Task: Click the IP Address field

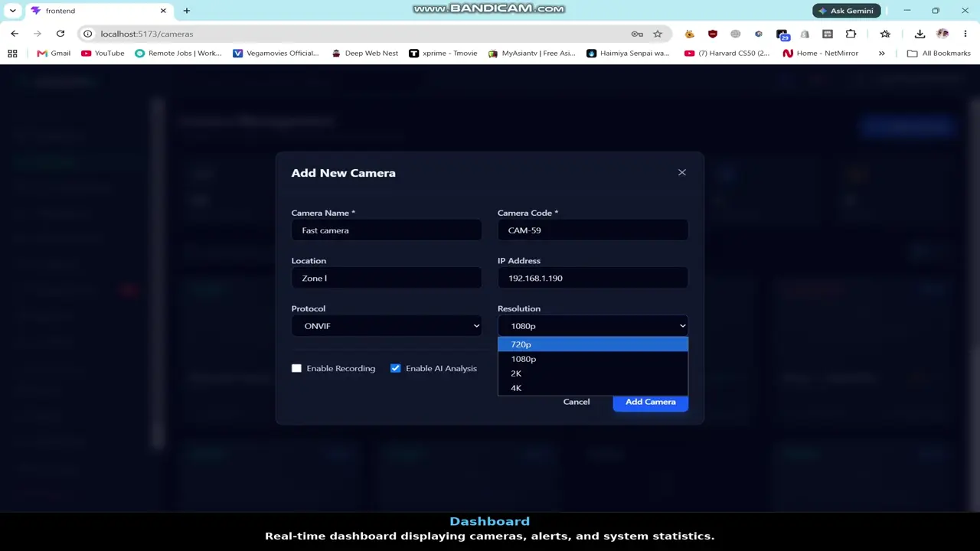Action: (x=593, y=278)
